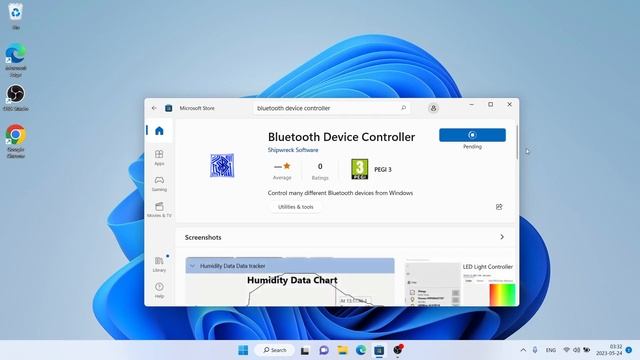The image size is (640, 360).
Task: Open Help in Store sidebar
Action: [x=159, y=290]
